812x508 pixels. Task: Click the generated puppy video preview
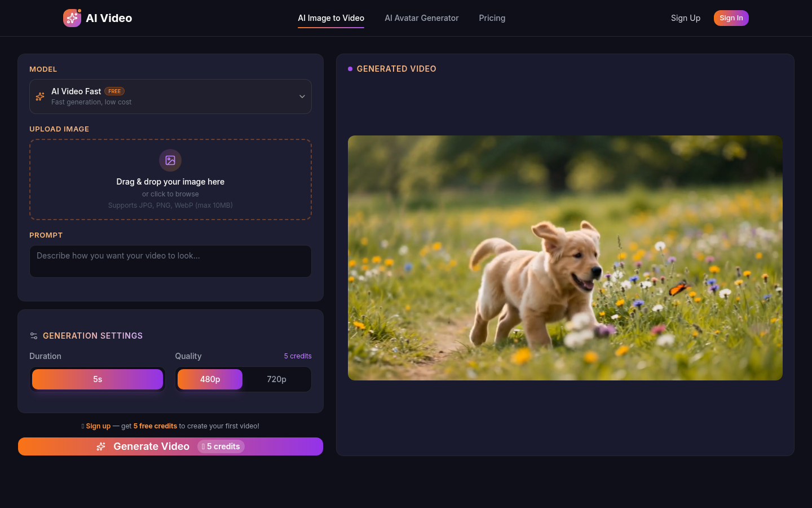[565, 258]
